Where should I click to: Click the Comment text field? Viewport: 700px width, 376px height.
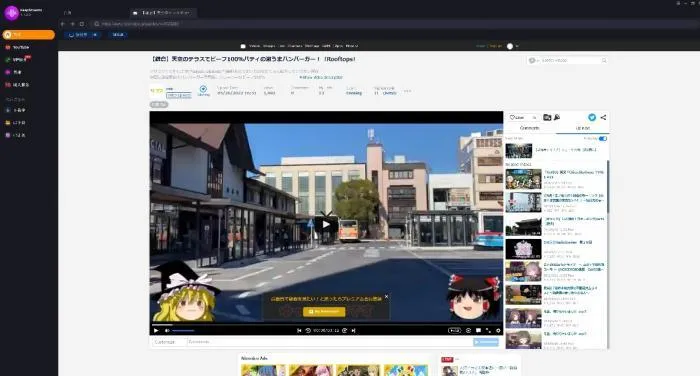point(329,342)
